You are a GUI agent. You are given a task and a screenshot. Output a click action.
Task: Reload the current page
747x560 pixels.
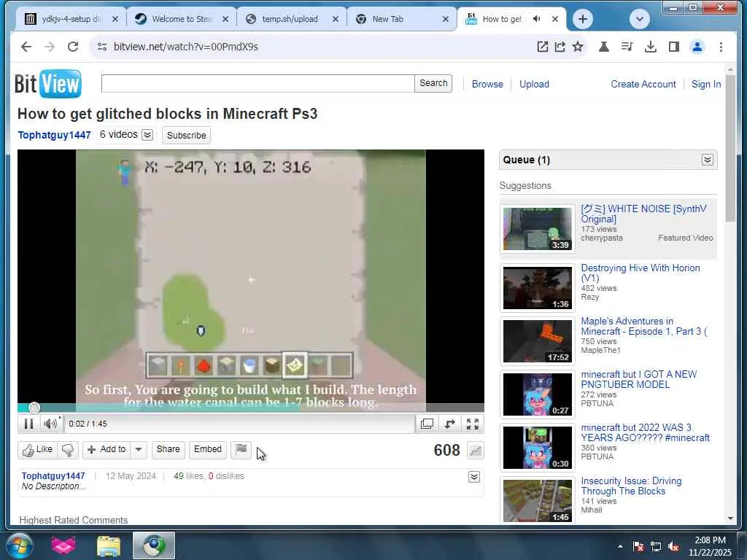[x=73, y=47]
